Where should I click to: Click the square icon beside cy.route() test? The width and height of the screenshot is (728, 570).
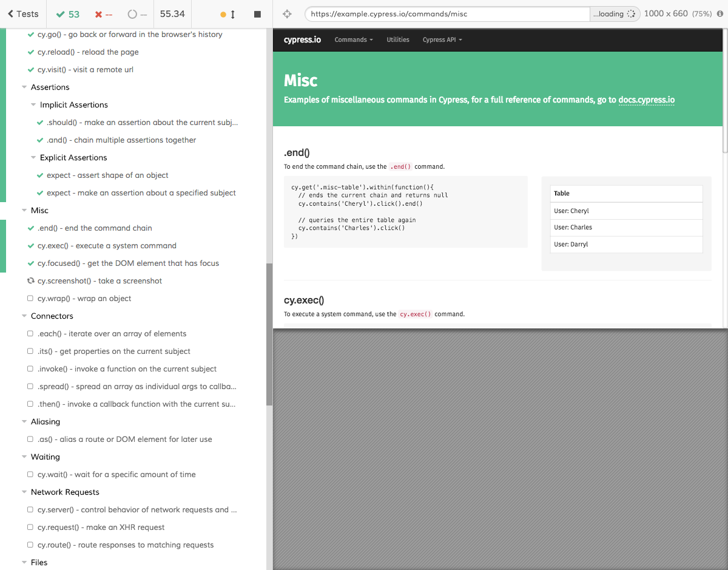click(30, 545)
